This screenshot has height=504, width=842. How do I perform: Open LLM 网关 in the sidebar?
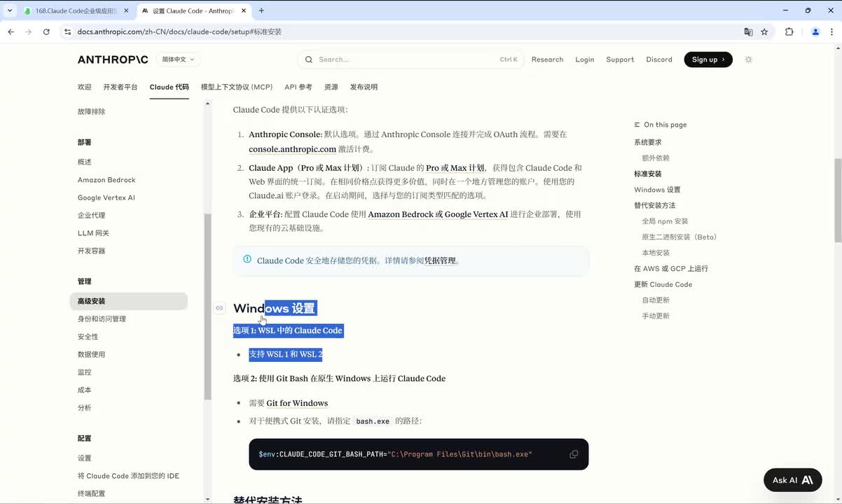tap(94, 233)
